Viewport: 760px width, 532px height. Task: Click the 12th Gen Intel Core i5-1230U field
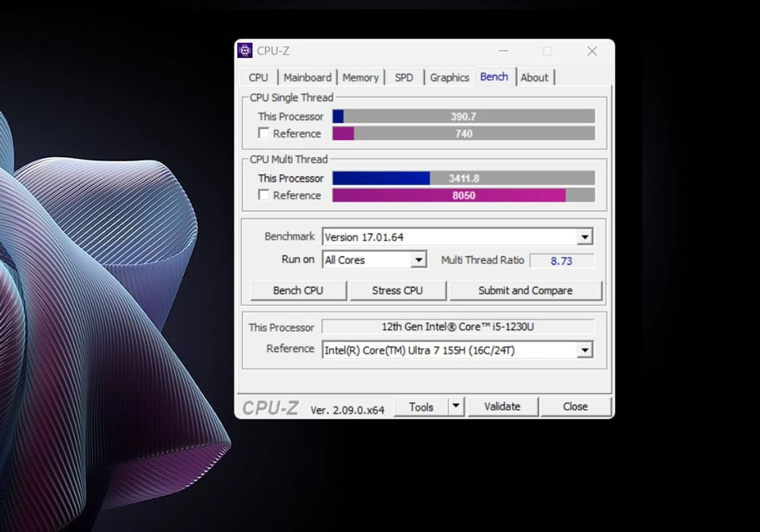pos(458,327)
